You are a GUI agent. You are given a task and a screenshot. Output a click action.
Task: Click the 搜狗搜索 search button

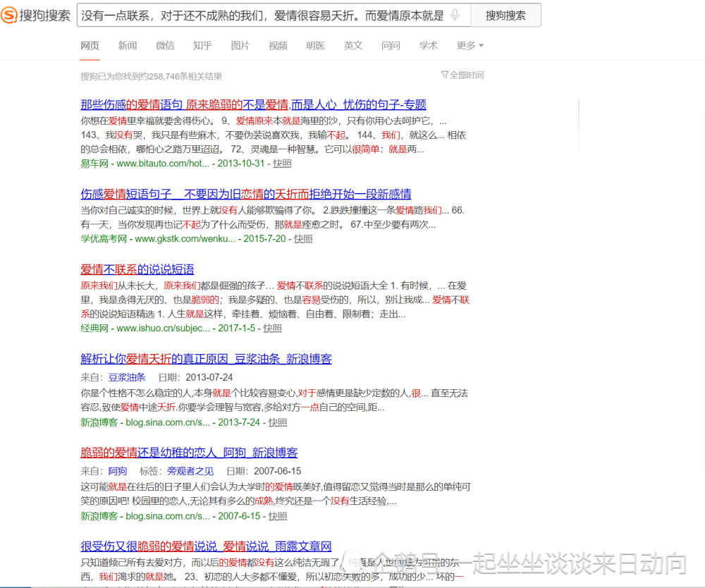click(505, 15)
